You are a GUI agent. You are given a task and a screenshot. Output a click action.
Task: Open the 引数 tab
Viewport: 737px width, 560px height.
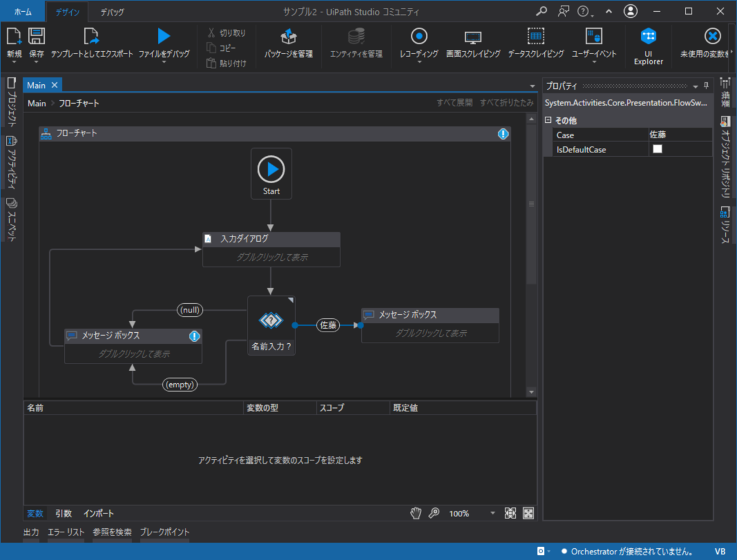63,513
